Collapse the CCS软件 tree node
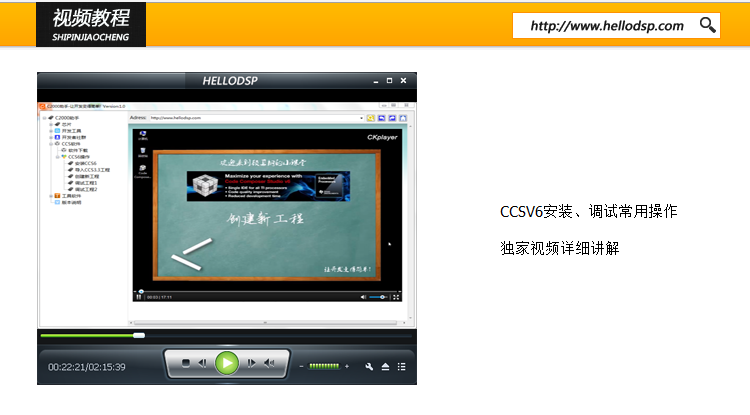 [51, 144]
